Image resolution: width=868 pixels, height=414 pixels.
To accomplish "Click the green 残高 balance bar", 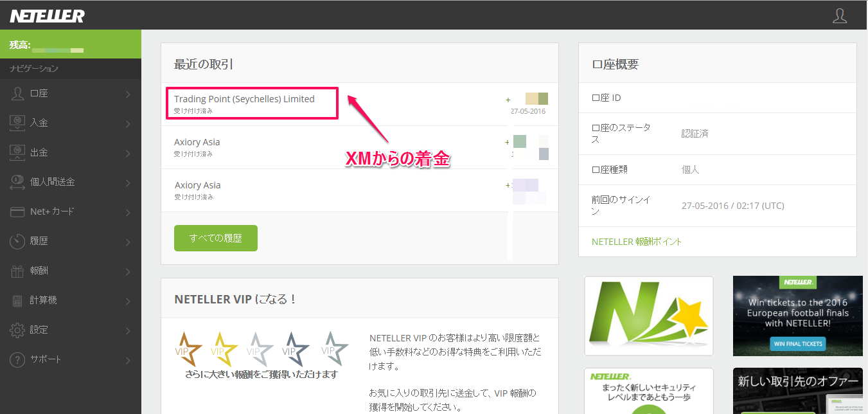I will (x=71, y=44).
